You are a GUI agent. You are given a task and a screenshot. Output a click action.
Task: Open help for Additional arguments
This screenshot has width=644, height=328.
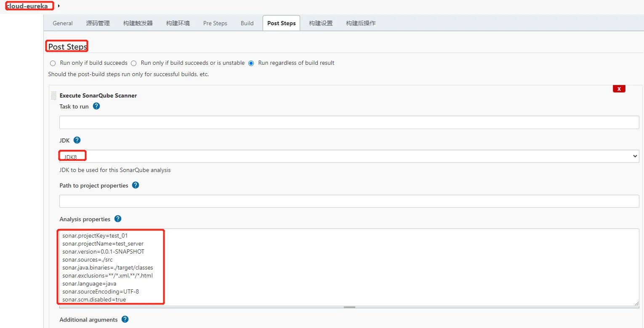(x=125, y=319)
